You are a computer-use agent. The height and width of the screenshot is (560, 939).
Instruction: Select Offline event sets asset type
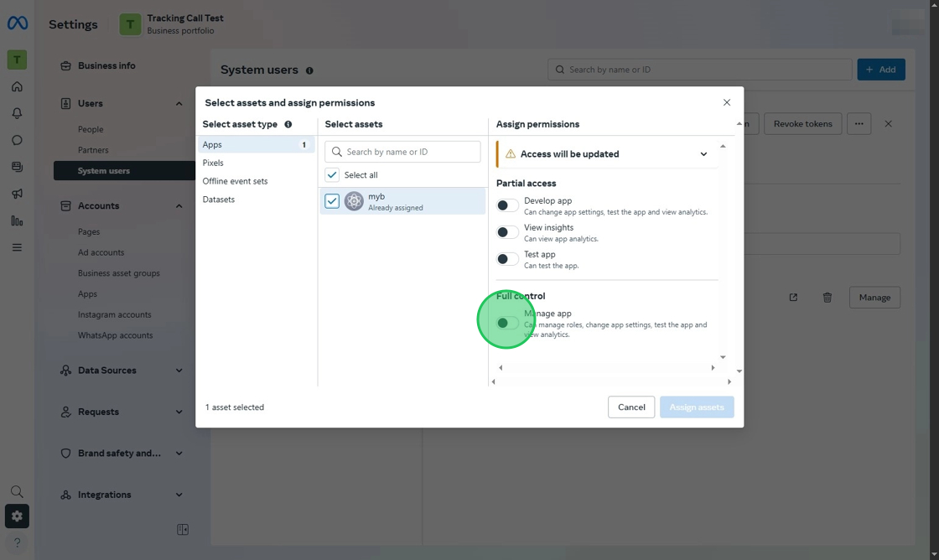(235, 181)
